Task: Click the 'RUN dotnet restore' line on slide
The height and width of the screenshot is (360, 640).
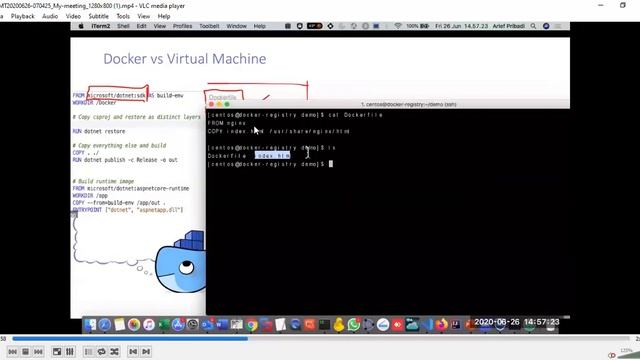Action: point(99,131)
